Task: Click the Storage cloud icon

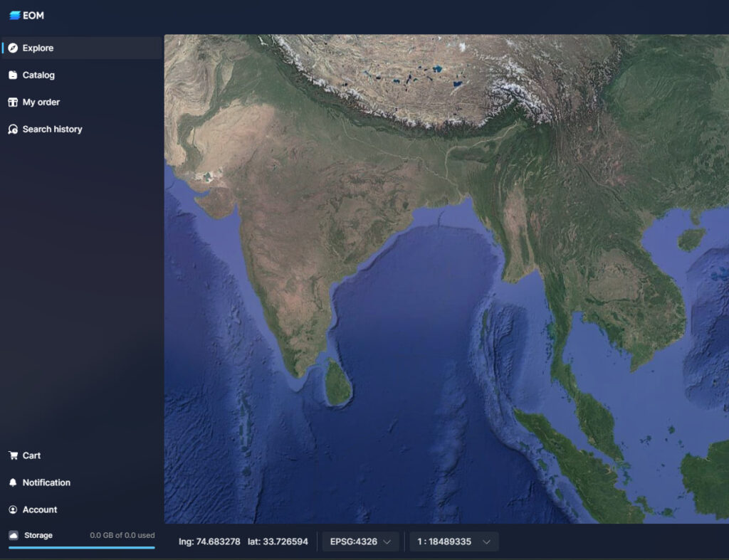Action: click(x=14, y=535)
